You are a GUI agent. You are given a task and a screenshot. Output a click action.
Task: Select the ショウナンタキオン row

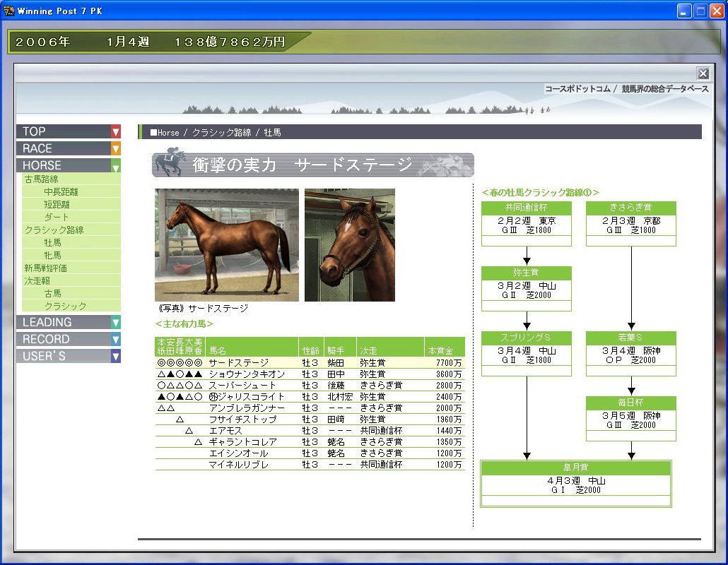[310, 374]
